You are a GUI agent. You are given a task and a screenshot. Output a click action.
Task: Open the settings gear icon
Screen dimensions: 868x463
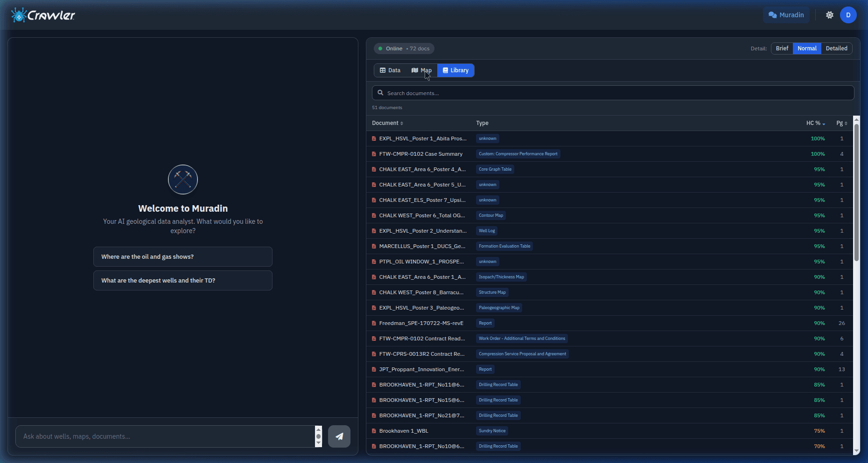[x=830, y=15]
